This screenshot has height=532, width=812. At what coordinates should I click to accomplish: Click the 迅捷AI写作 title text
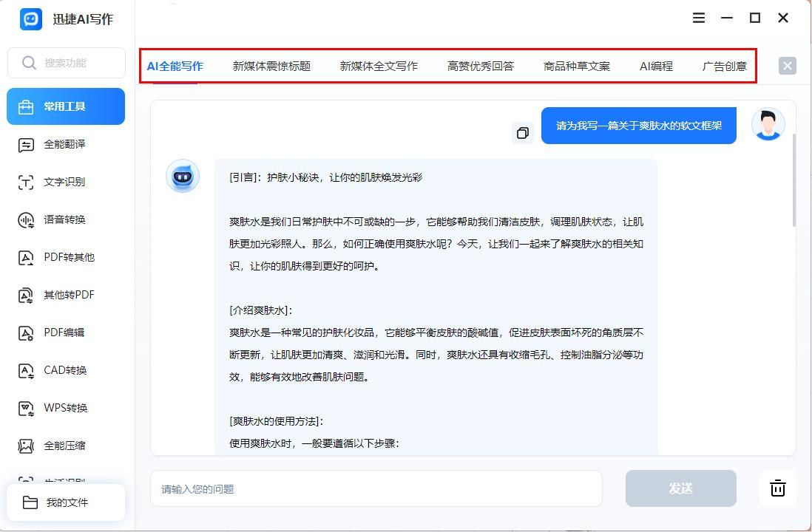83,19
